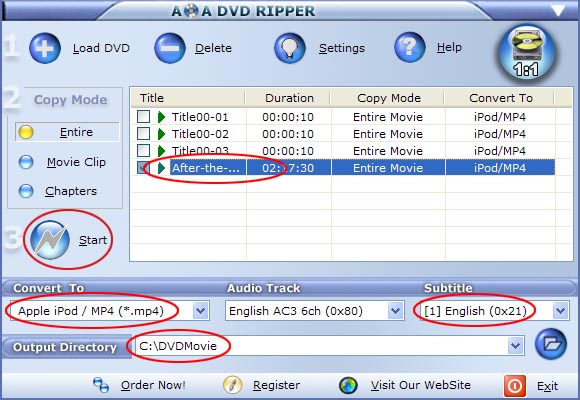Click Title00-02's Entire Movie cell

pos(388,134)
